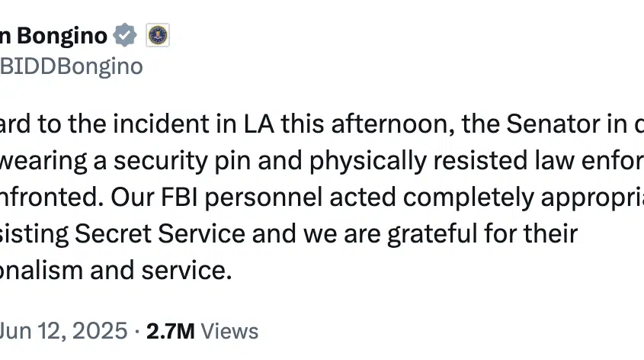Viewport: 644px width, 360px height.
Task: Click the 2.7M view count number
Action: [x=171, y=331]
